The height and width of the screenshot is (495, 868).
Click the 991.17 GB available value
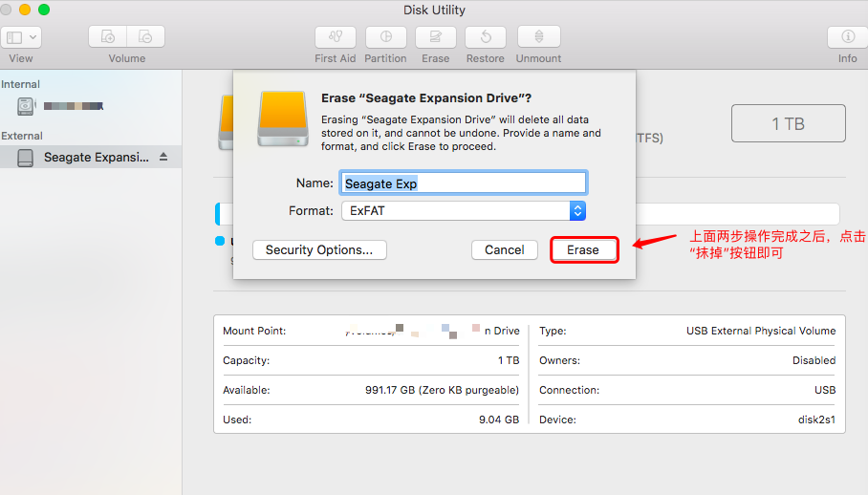click(442, 390)
